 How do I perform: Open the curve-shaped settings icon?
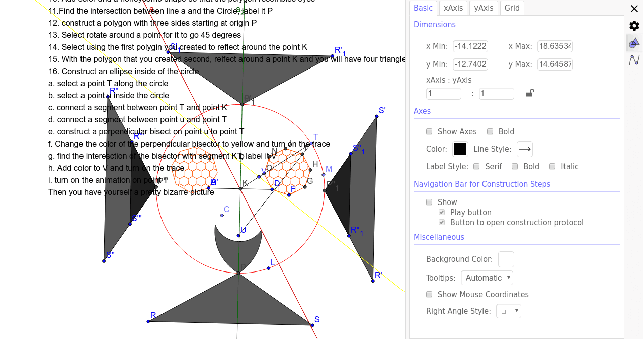pyautogui.click(x=634, y=60)
